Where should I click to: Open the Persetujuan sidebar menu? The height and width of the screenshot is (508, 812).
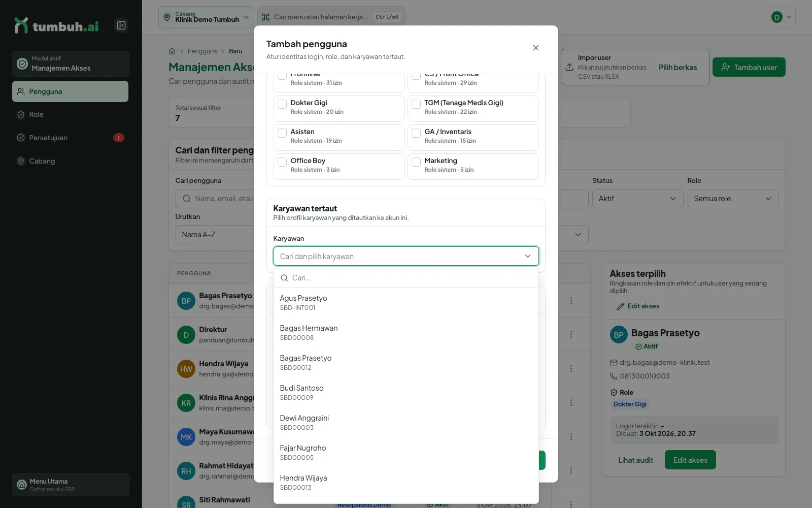pos(71,138)
